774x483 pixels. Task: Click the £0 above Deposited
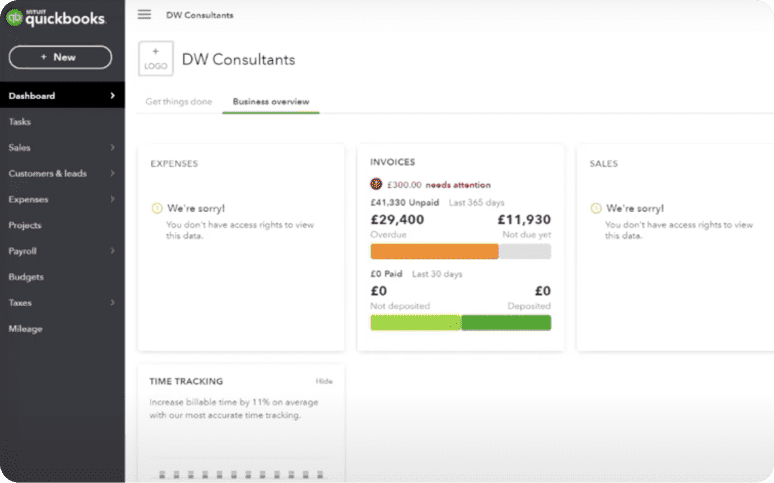(x=542, y=291)
